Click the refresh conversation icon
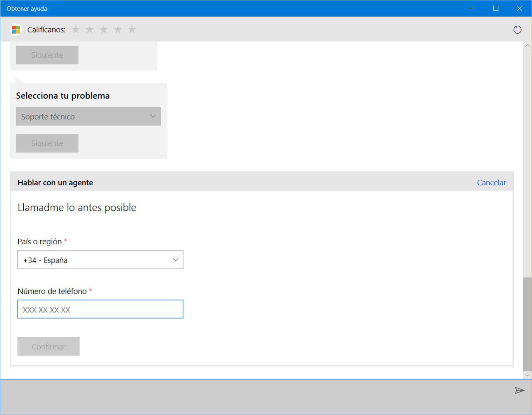The image size is (532, 415). 517,29
